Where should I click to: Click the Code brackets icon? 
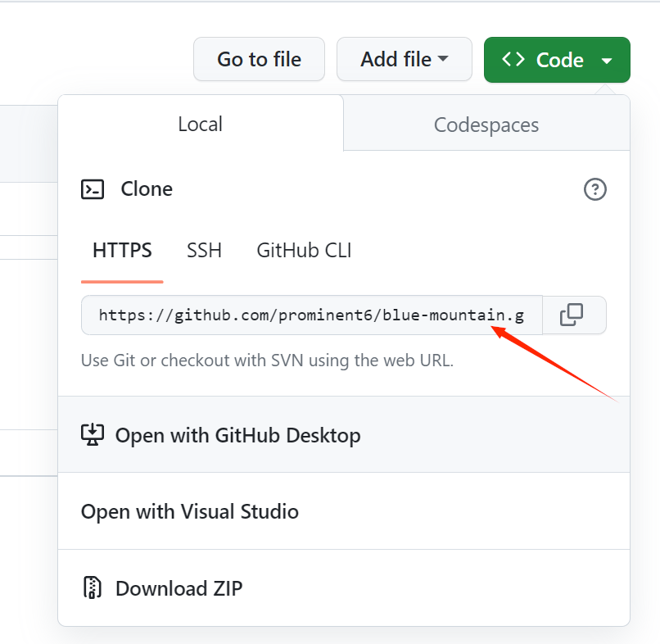coord(513,60)
